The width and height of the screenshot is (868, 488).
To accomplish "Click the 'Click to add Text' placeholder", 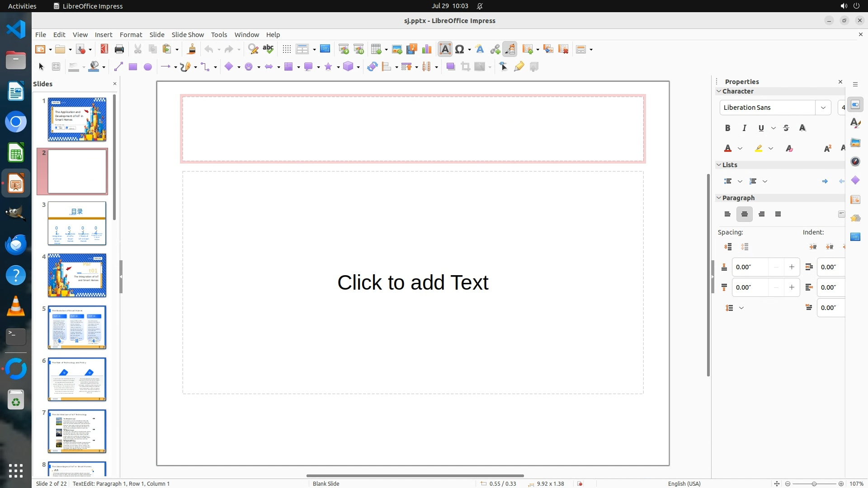I will (x=412, y=282).
